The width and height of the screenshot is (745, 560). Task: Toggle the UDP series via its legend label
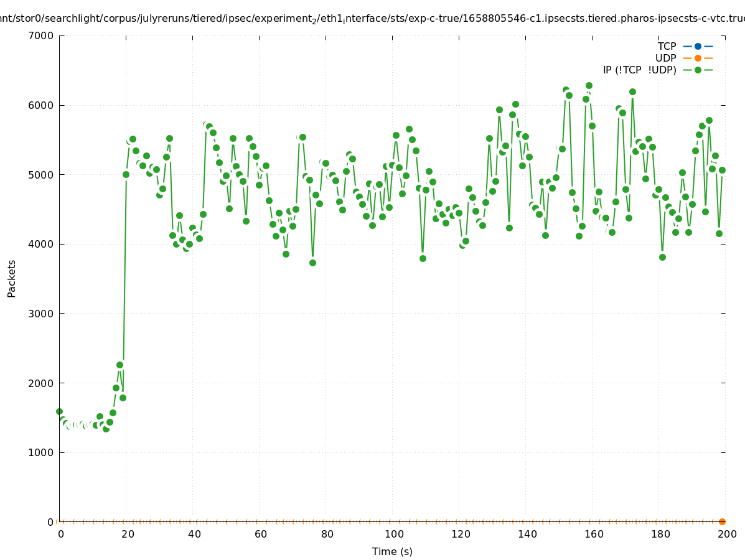[x=665, y=58]
